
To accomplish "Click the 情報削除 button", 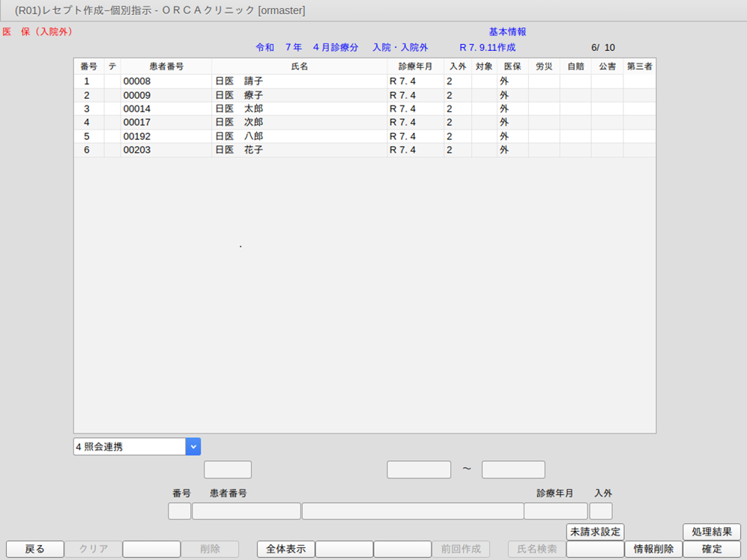I will click(x=653, y=549).
